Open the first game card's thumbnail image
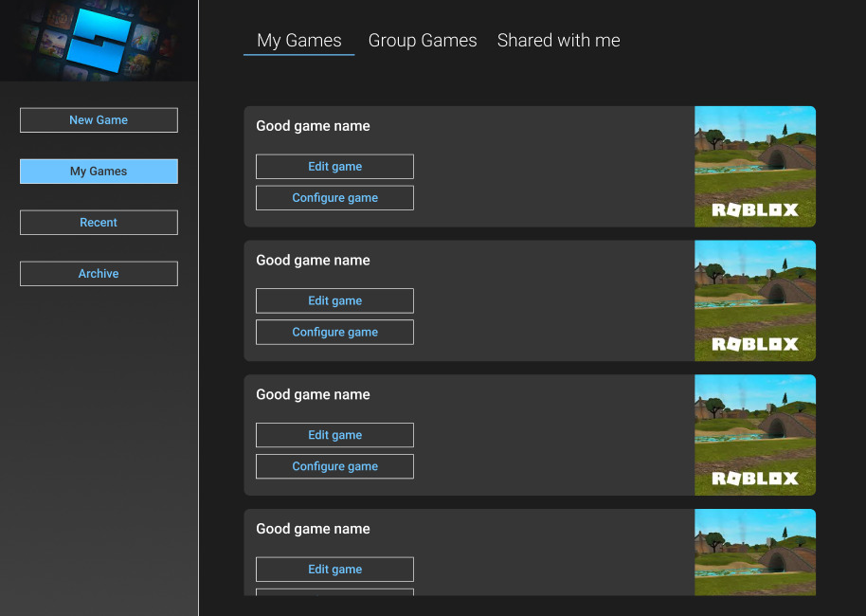 pyautogui.click(x=755, y=166)
